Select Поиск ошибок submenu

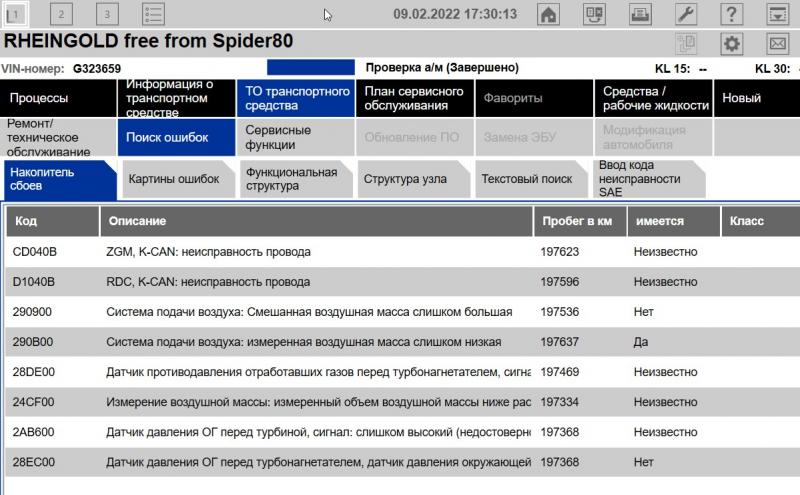[x=177, y=137]
